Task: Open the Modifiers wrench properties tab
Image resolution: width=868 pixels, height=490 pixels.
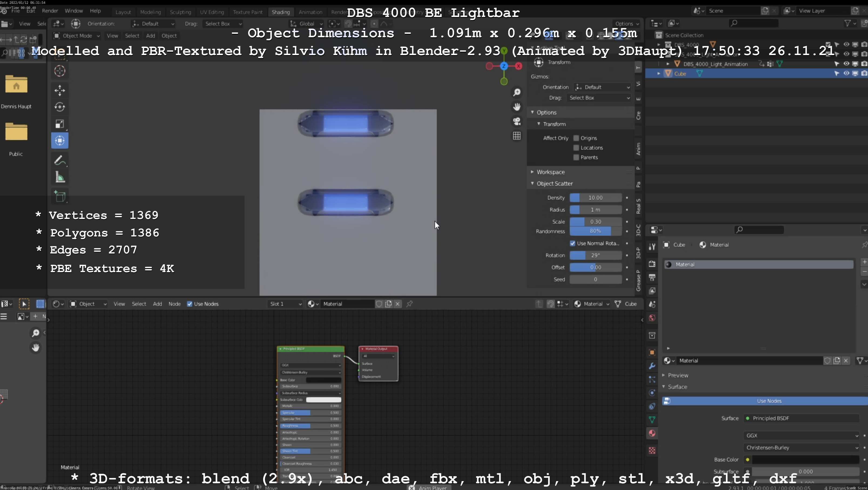Action: point(652,366)
